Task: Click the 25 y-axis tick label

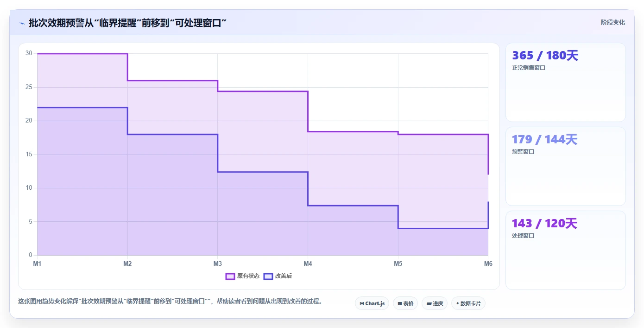Action: [29, 87]
